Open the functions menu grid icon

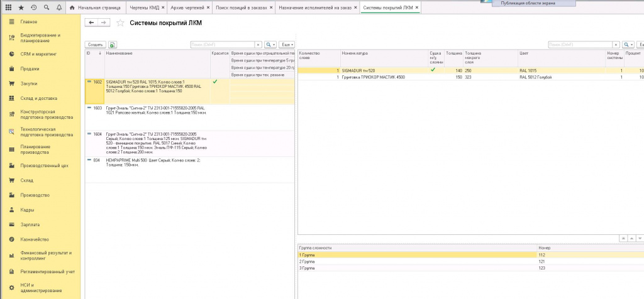(9, 8)
